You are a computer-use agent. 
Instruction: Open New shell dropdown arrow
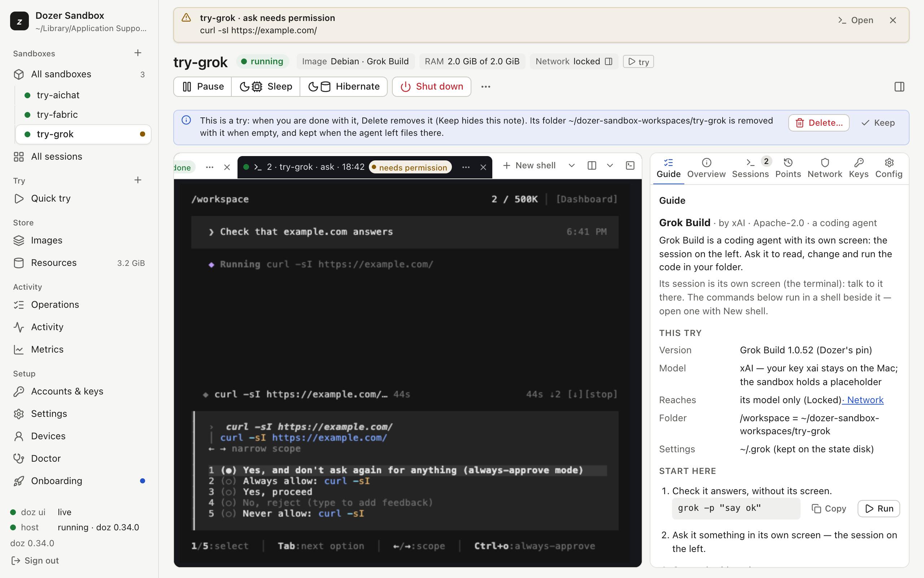[572, 165]
